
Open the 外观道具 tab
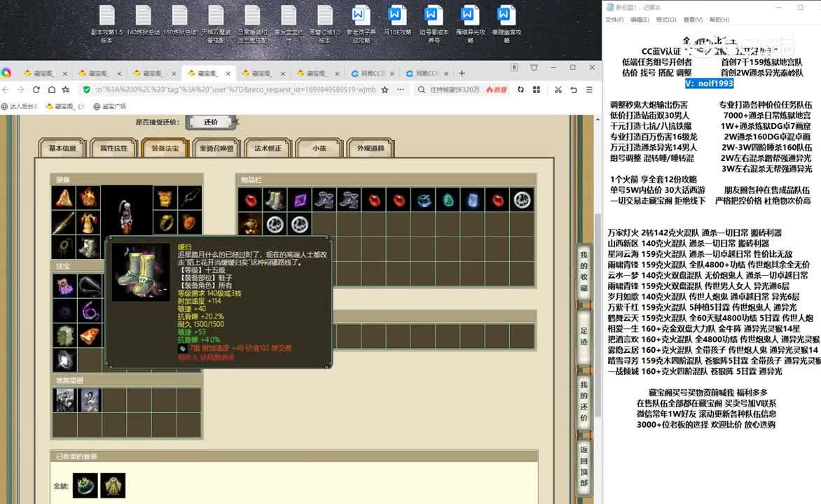pyautogui.click(x=370, y=148)
